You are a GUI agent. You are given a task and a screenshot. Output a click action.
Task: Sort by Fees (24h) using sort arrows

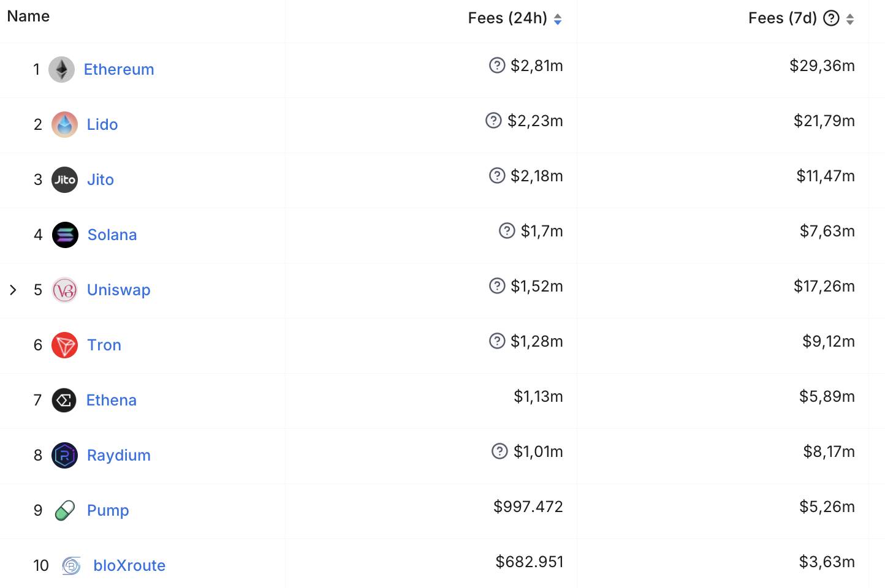click(558, 19)
